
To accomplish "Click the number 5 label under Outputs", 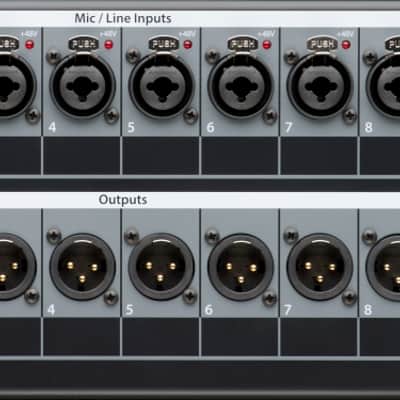I will pyautogui.click(x=130, y=310).
